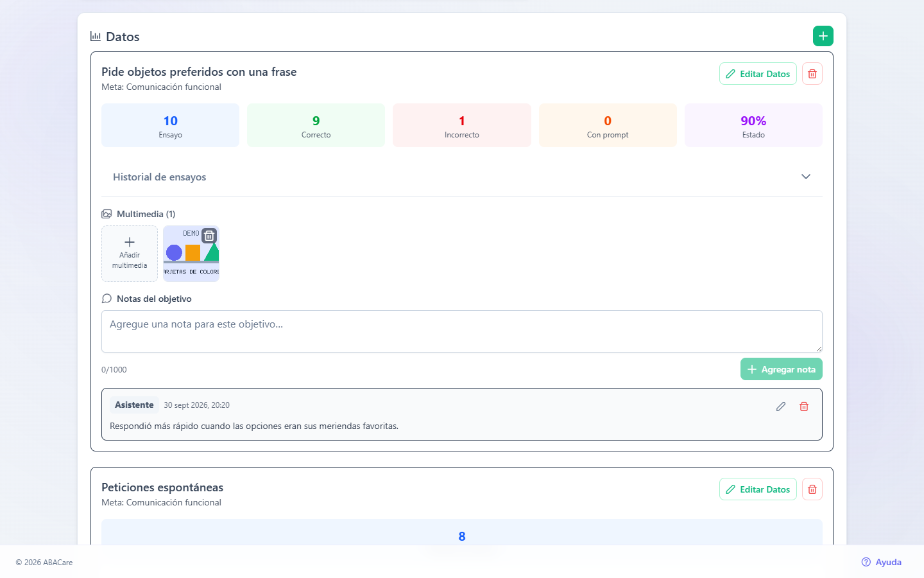Screen dimensions: 924x578
Task: Remove the DEMO multimedia thumbnail via trash icon
Action: 209,236
